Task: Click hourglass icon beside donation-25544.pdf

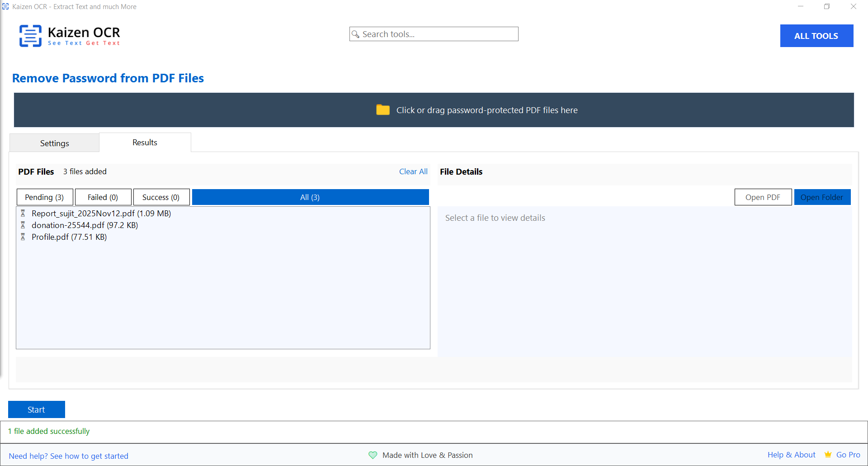Action: pos(23,225)
